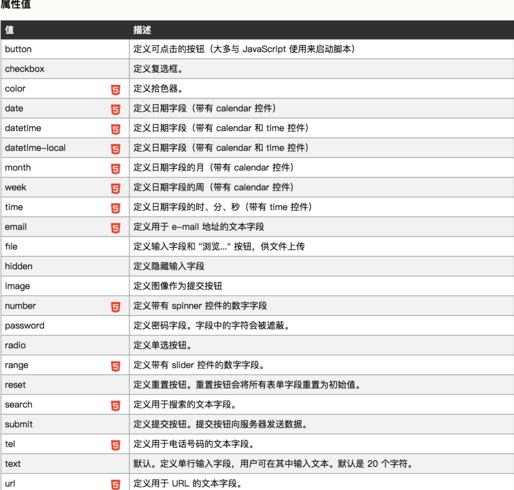The width and height of the screenshot is (514, 490).
Task: Select the 'number' value text
Action: coord(20,306)
